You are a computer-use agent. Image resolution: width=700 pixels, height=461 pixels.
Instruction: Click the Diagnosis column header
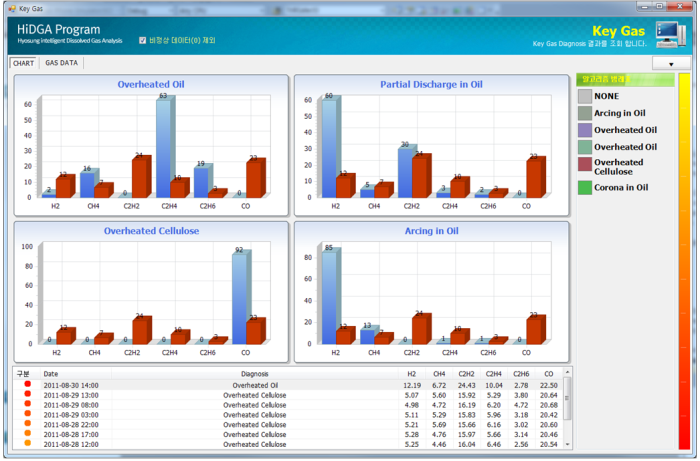point(255,374)
